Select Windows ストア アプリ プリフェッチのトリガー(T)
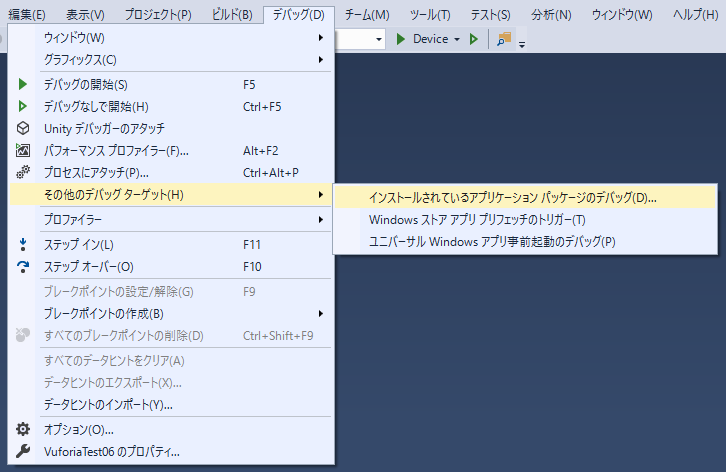This screenshot has height=472, width=726. click(x=525, y=220)
